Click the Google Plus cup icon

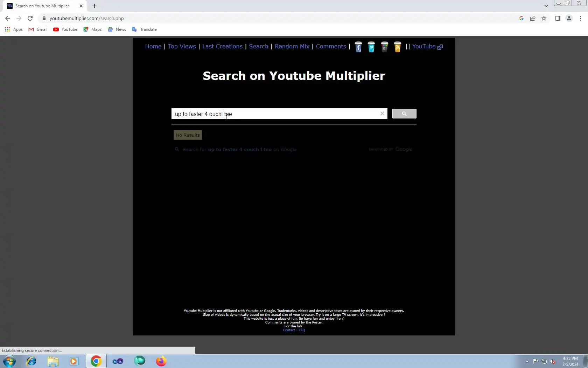[x=384, y=47]
